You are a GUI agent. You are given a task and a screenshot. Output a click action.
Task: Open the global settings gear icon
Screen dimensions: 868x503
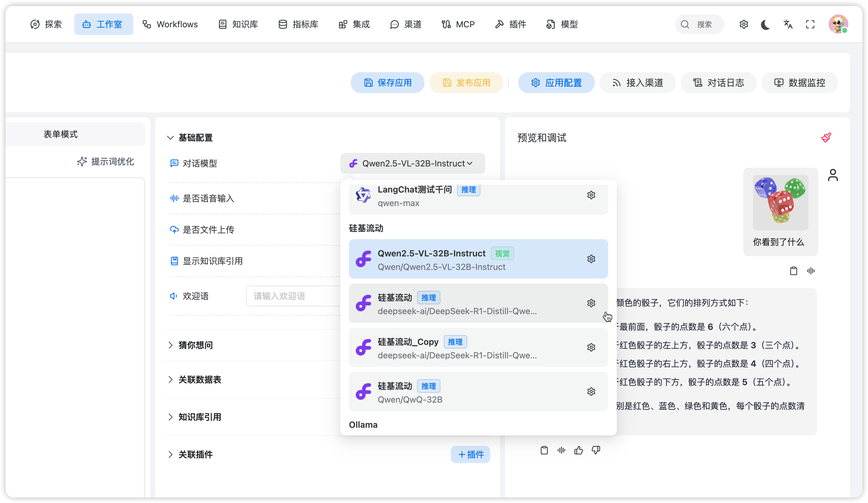click(743, 25)
